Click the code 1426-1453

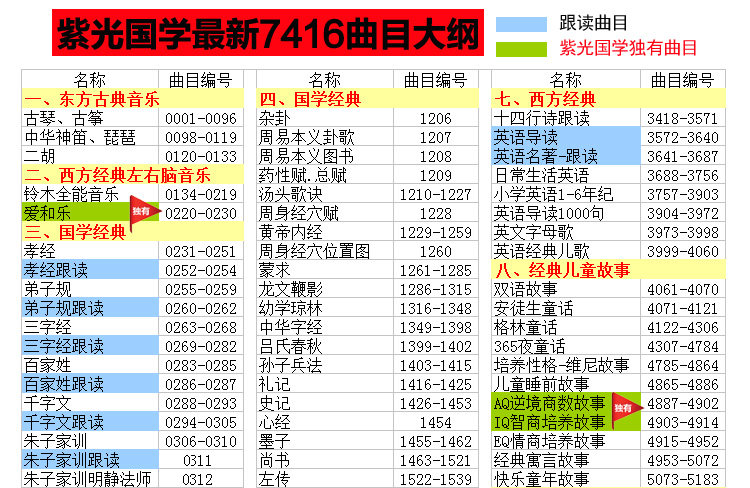click(x=436, y=403)
